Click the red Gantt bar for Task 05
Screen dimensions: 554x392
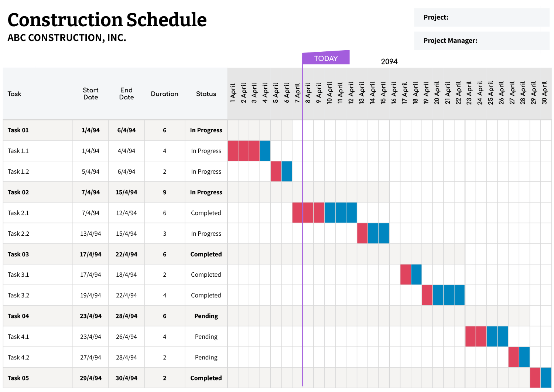coord(535,378)
